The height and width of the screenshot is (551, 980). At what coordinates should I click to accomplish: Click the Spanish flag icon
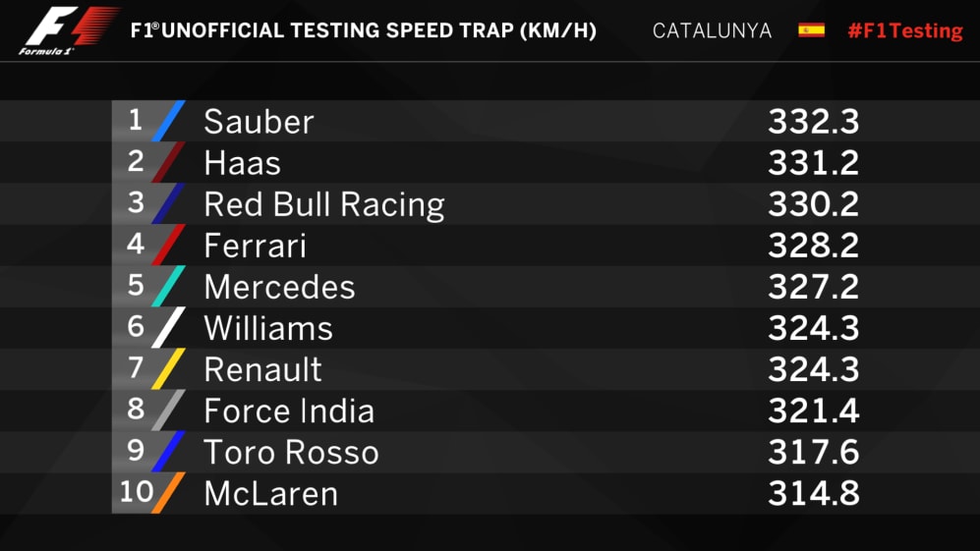pos(811,29)
